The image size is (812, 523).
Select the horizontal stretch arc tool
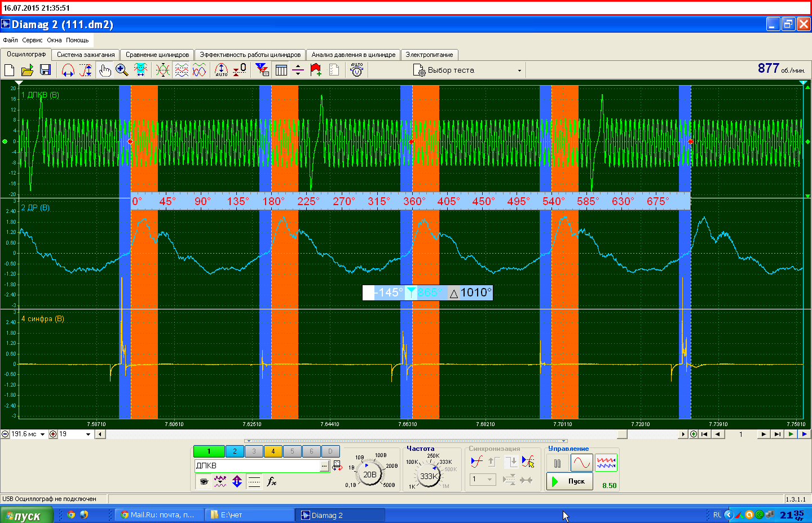click(68, 70)
